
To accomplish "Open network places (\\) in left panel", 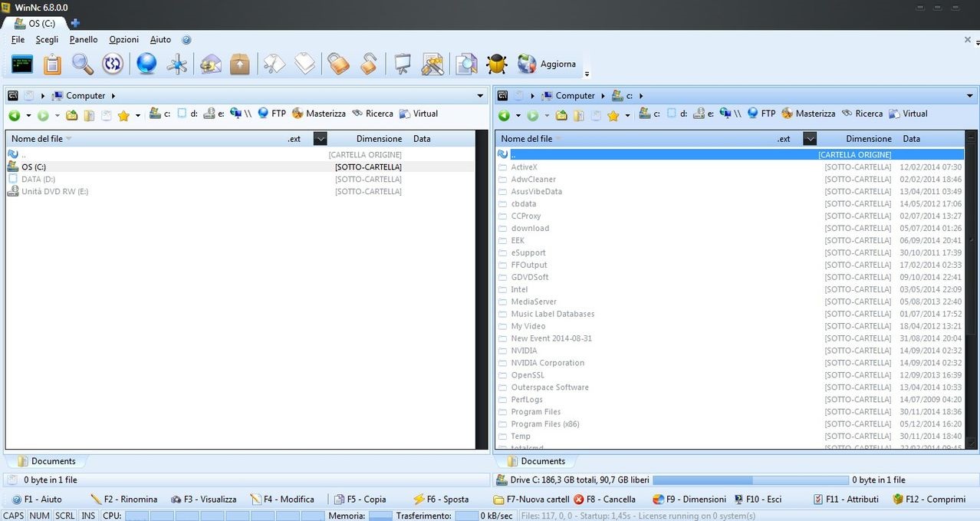I will click(x=240, y=114).
